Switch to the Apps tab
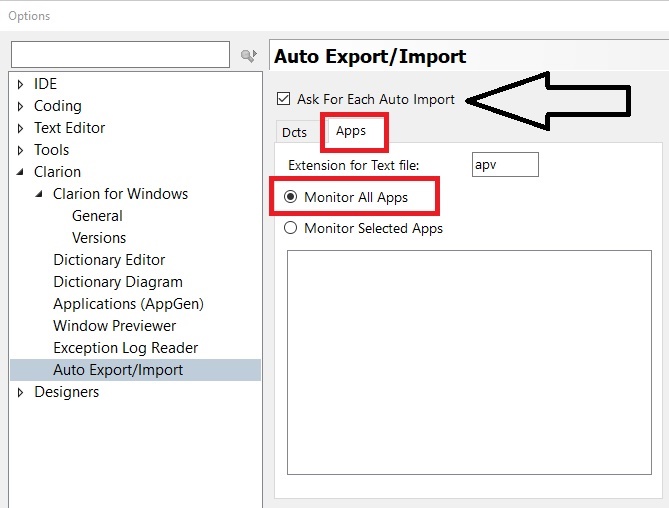Viewport: 669px width, 508px height. pos(351,131)
